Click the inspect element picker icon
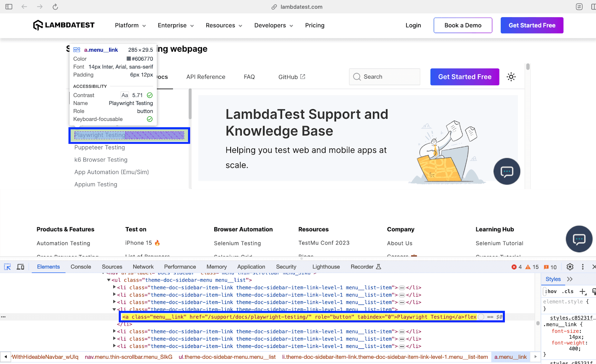This screenshot has width=596, height=364. click(x=7, y=267)
